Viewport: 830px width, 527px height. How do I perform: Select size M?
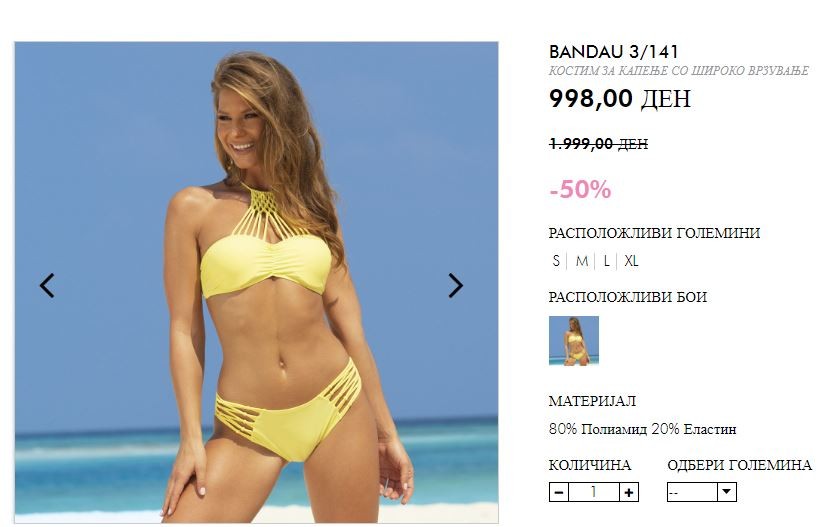[x=581, y=261]
